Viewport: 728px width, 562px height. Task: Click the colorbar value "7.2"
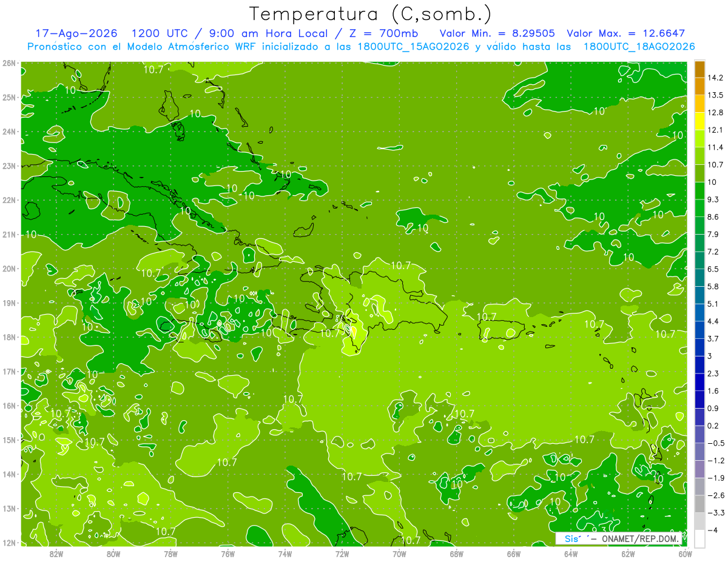(x=713, y=252)
